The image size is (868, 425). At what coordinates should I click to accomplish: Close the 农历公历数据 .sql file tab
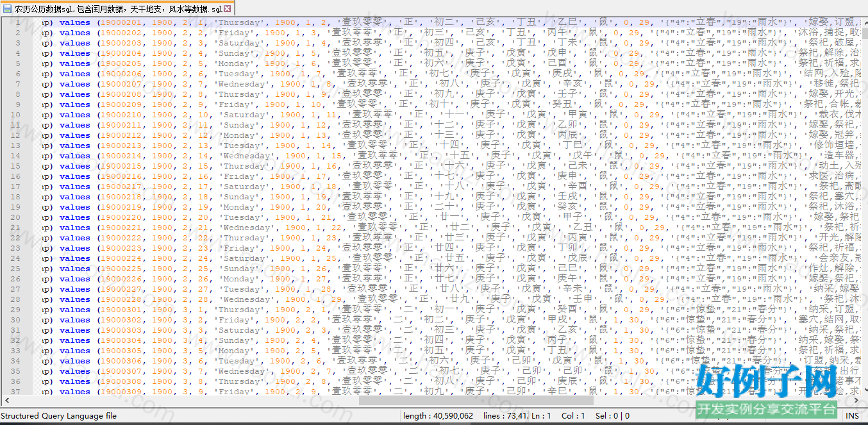pyautogui.click(x=228, y=10)
